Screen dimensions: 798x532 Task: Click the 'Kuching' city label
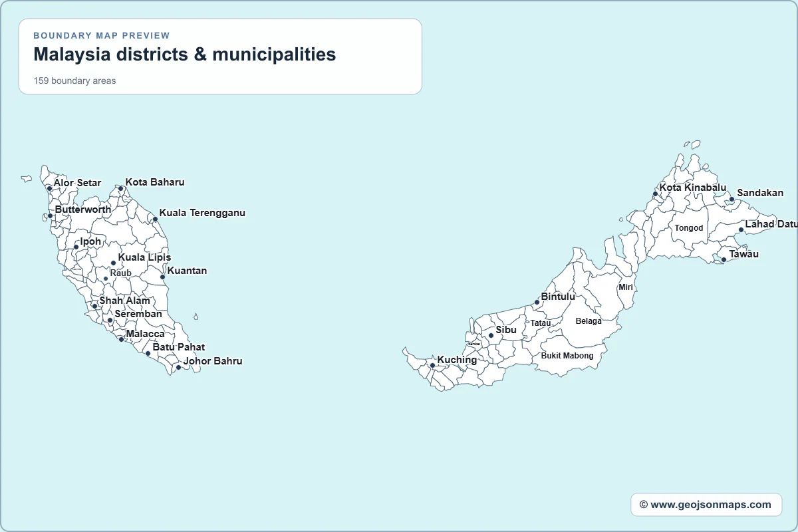pos(457,360)
